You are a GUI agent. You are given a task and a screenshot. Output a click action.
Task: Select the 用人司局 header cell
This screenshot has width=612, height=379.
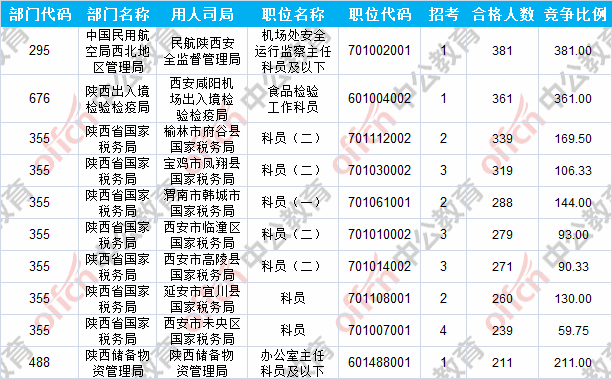(x=202, y=14)
